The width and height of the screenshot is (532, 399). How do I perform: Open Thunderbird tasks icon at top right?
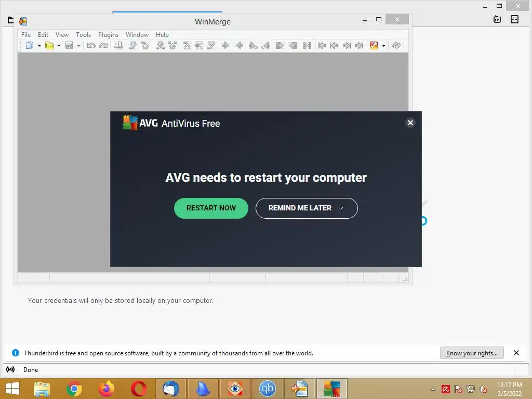click(514, 19)
